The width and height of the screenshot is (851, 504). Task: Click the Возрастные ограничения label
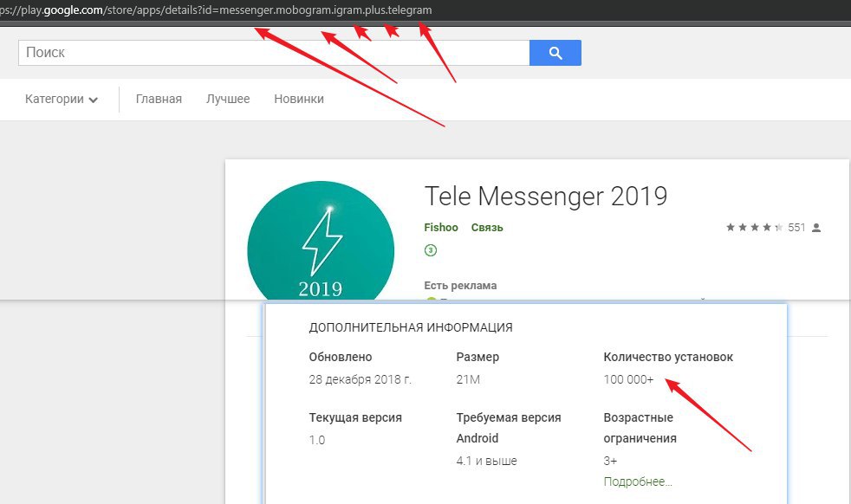[640, 428]
